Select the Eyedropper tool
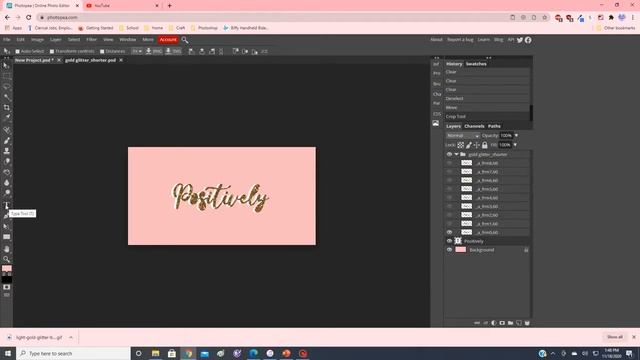This screenshot has width=640, height=360. pos(6,118)
